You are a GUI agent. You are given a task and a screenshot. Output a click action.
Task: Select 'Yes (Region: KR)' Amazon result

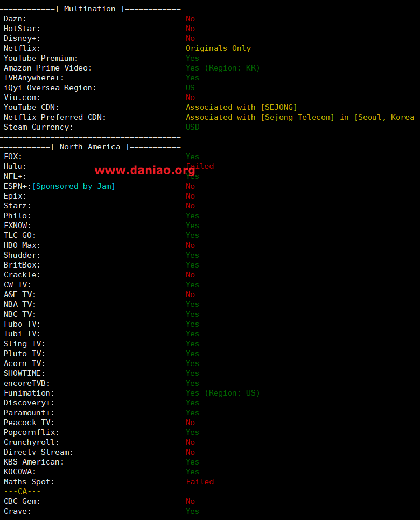[x=222, y=68]
